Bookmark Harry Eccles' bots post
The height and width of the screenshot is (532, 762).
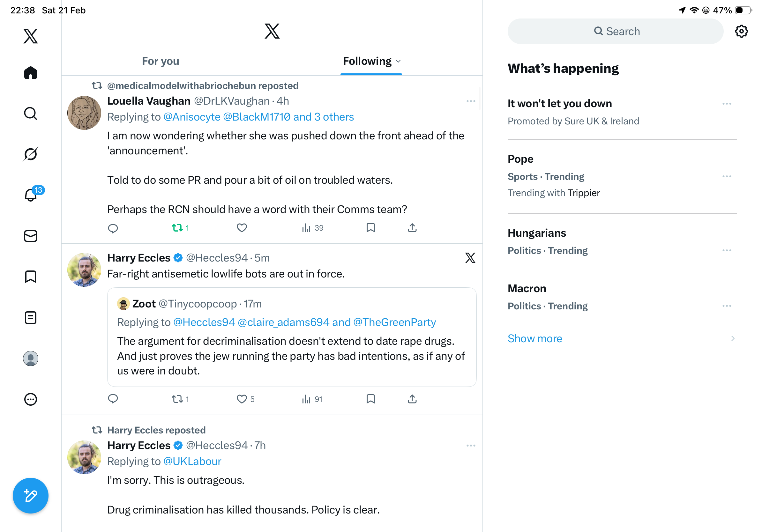tap(370, 399)
